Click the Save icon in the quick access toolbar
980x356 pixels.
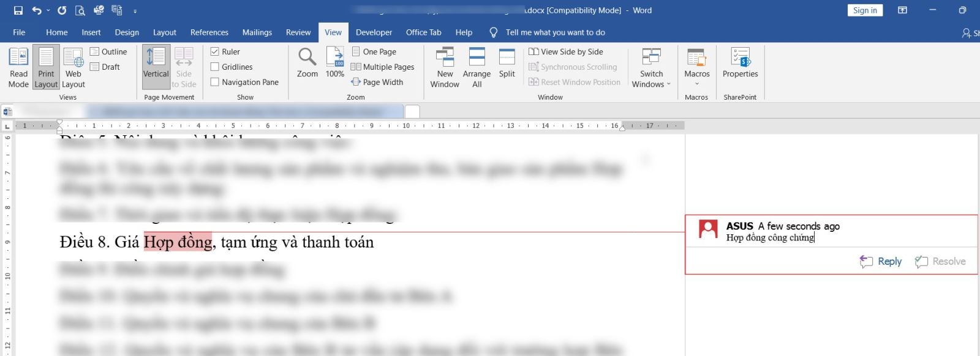click(x=18, y=10)
